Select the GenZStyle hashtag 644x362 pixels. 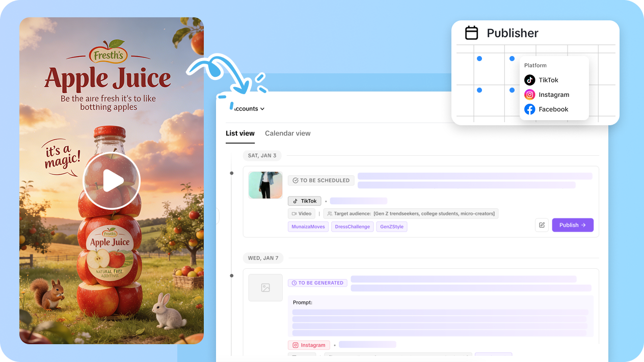coord(392,227)
